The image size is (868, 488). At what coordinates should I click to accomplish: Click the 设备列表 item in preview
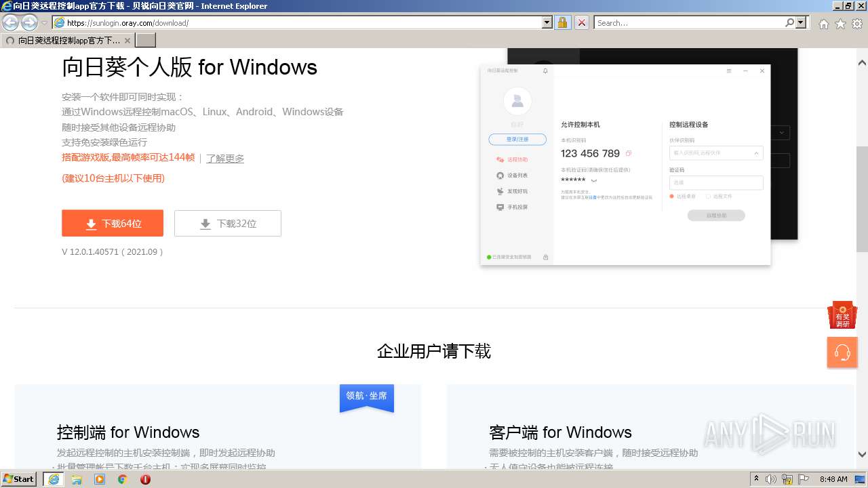point(512,176)
